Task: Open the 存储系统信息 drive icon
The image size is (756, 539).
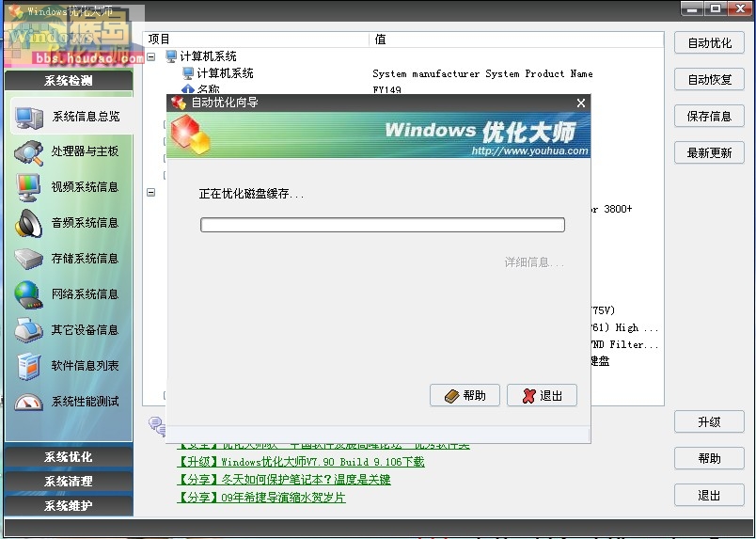Action: click(29, 259)
